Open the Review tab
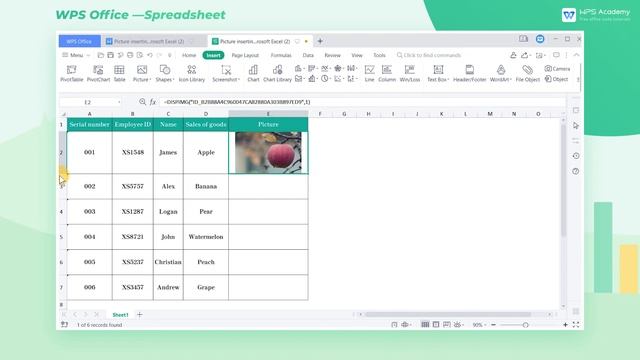Image resolution: width=640 pixels, height=360 pixels. click(332, 55)
